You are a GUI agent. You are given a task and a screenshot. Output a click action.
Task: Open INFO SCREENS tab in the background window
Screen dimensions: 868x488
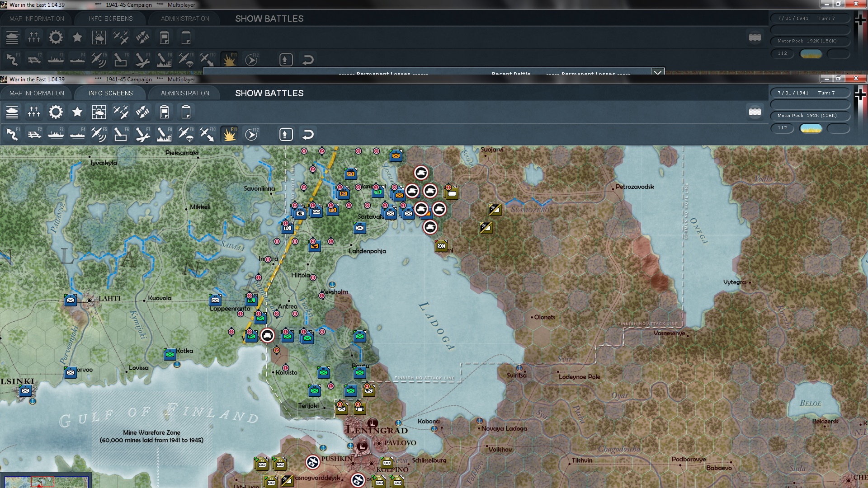[x=111, y=19]
